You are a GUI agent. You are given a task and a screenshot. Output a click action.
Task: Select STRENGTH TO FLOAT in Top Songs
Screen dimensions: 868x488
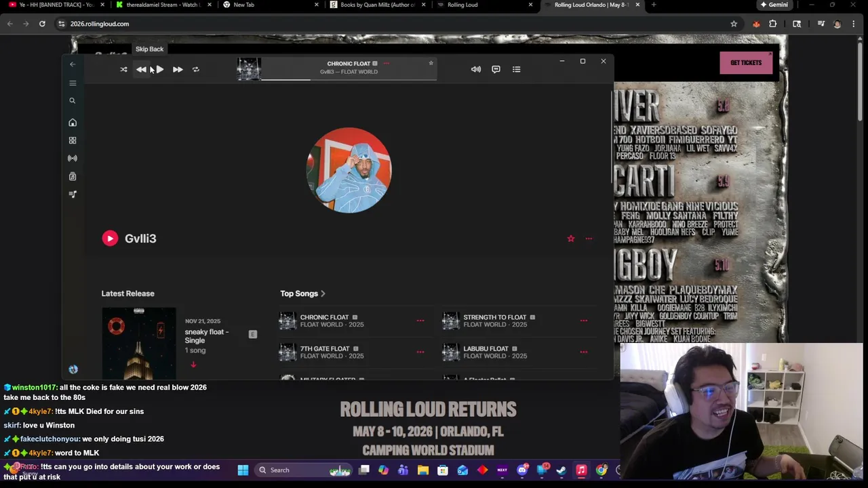click(494, 317)
